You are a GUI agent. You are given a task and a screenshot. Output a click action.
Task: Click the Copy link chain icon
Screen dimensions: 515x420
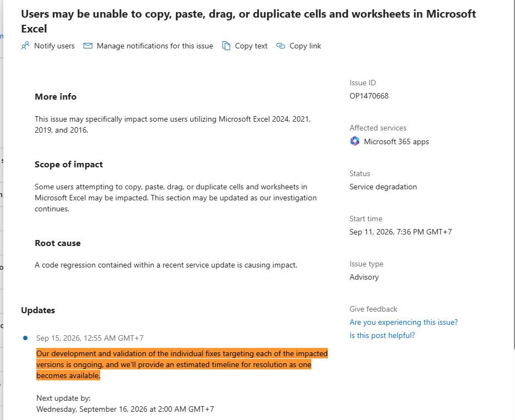point(281,46)
